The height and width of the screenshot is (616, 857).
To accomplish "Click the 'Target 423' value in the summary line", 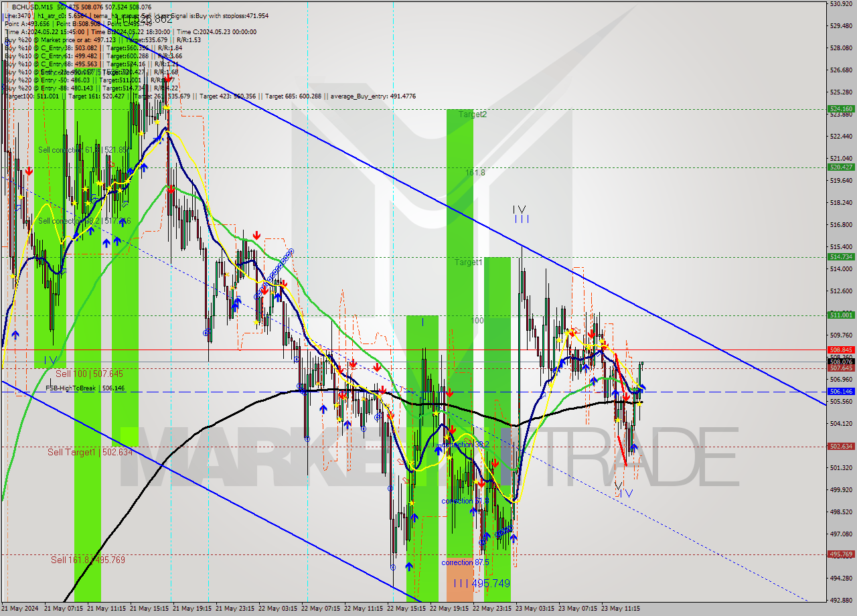I will [230, 96].
